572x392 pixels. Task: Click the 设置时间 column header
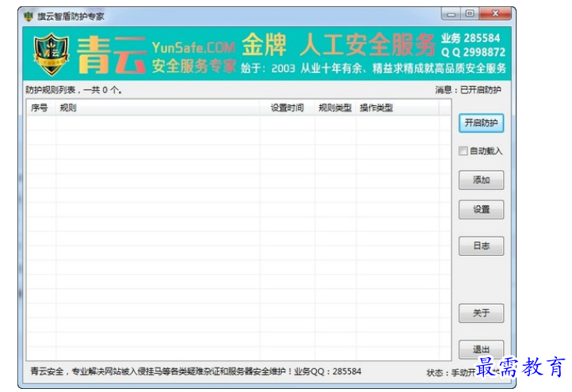pyautogui.click(x=287, y=108)
